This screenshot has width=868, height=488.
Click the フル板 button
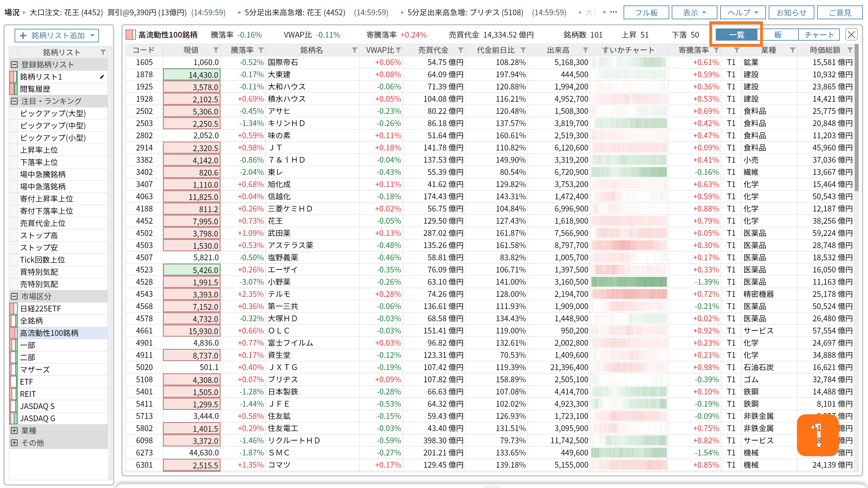pyautogui.click(x=646, y=13)
